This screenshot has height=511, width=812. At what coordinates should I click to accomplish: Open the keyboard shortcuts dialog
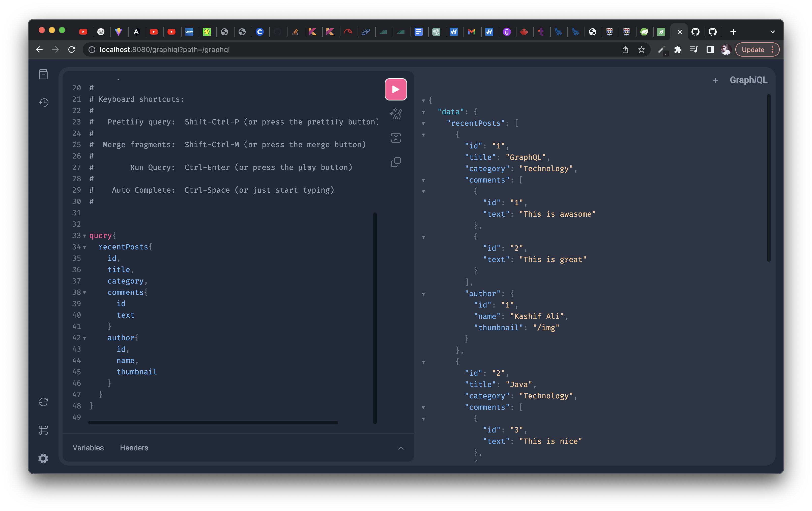43,430
